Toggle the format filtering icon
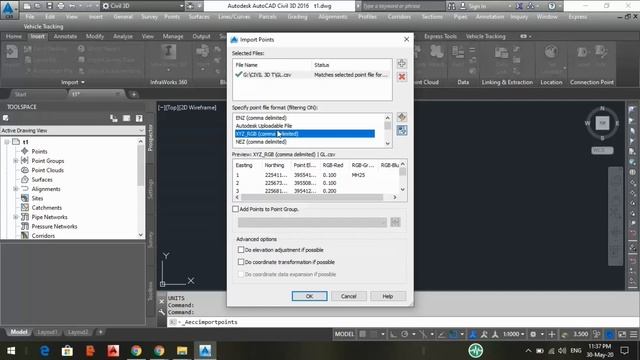The height and width of the screenshot is (360, 640). 402,131
